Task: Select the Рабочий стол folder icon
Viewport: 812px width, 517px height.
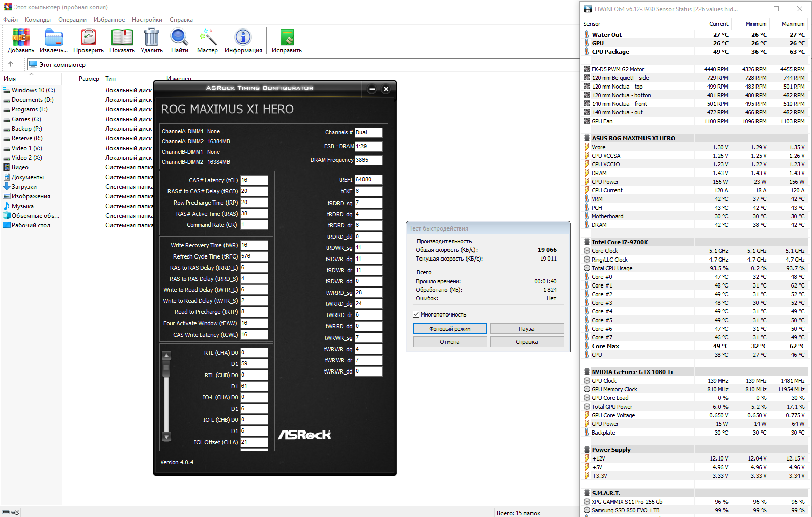Action: click(7, 225)
